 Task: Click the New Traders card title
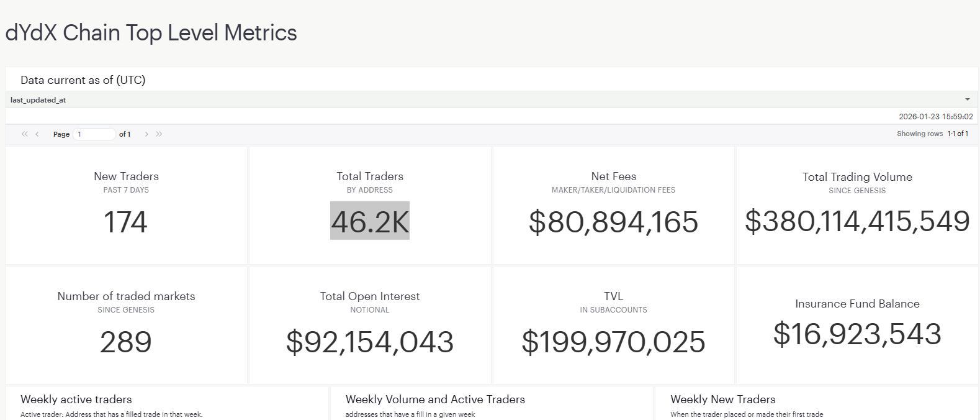tap(127, 176)
